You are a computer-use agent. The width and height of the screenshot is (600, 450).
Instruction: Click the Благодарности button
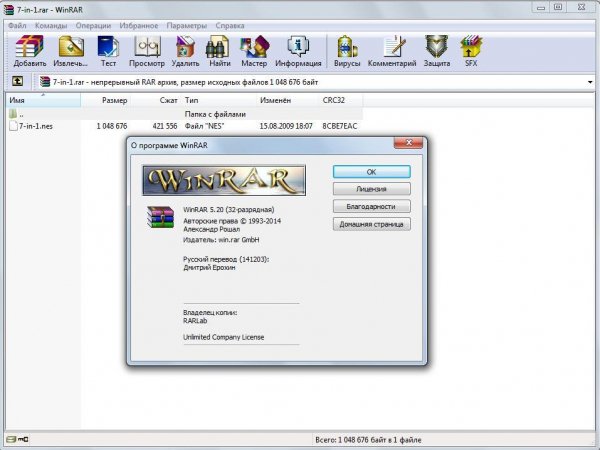(x=372, y=206)
